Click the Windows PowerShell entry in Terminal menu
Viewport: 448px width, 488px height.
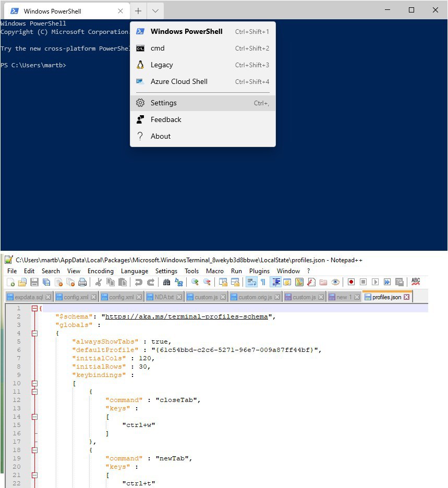tap(203, 31)
